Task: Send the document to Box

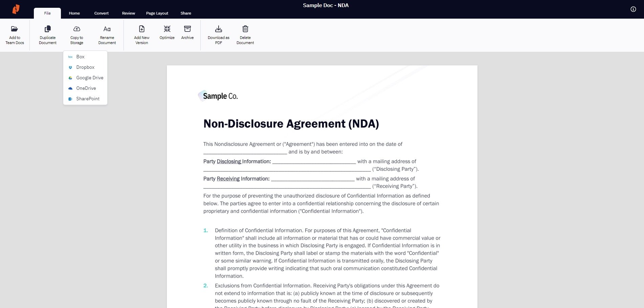Action: pos(80,57)
